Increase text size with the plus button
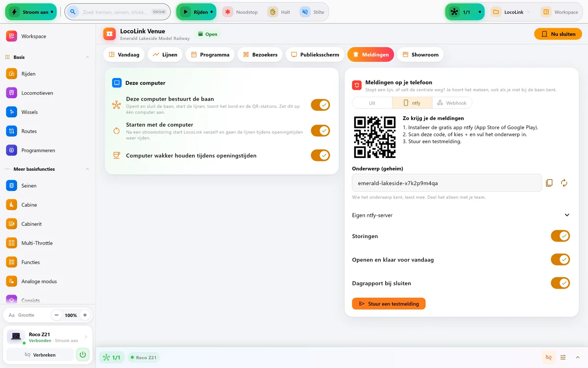This screenshot has height=368, width=588. point(85,315)
